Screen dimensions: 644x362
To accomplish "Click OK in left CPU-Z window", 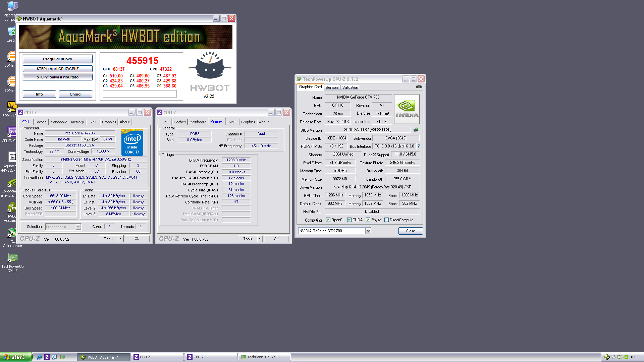I will tap(137, 239).
